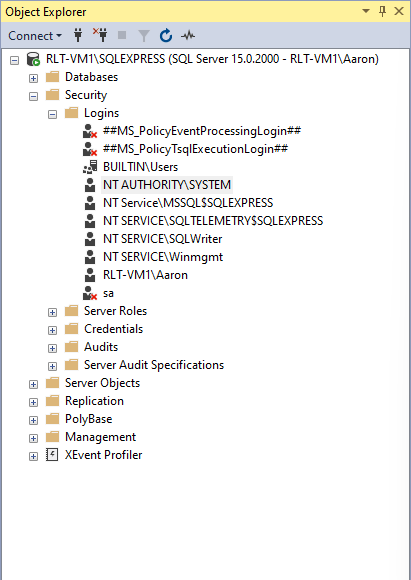Click the Disconnect plug icon with red X
The image size is (411, 580).
pyautogui.click(x=100, y=35)
